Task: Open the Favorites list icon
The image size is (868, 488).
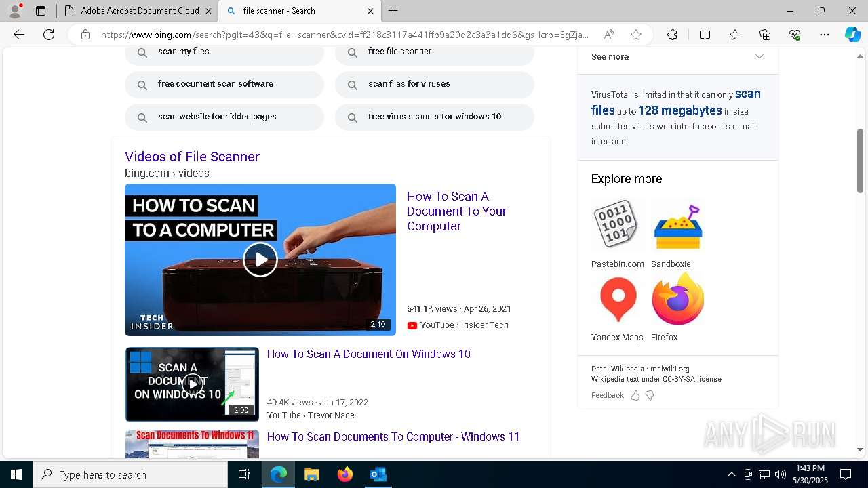Action: (735, 35)
